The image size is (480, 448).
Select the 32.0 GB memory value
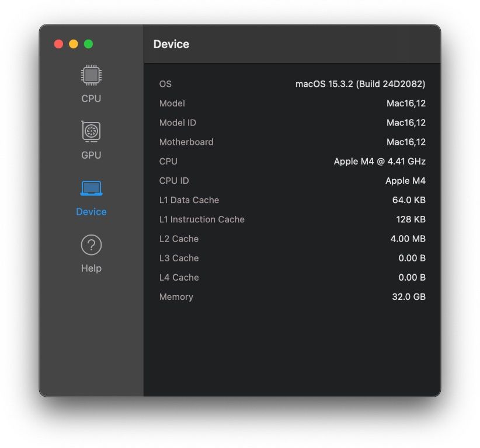point(409,297)
